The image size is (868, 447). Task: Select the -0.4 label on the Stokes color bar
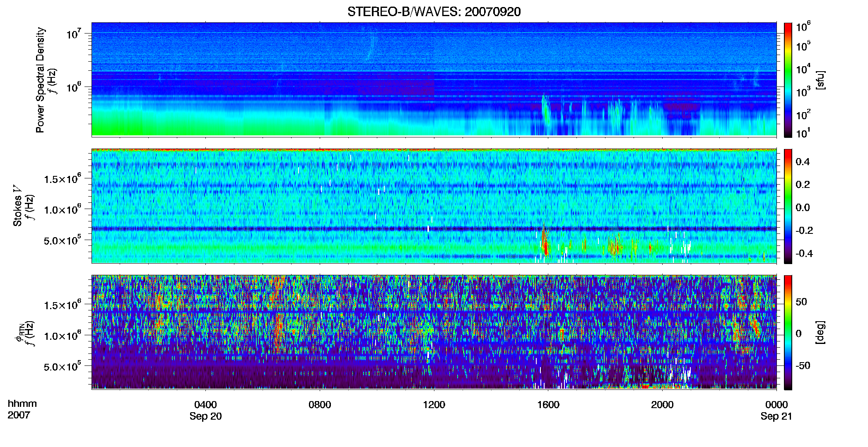[804, 253]
